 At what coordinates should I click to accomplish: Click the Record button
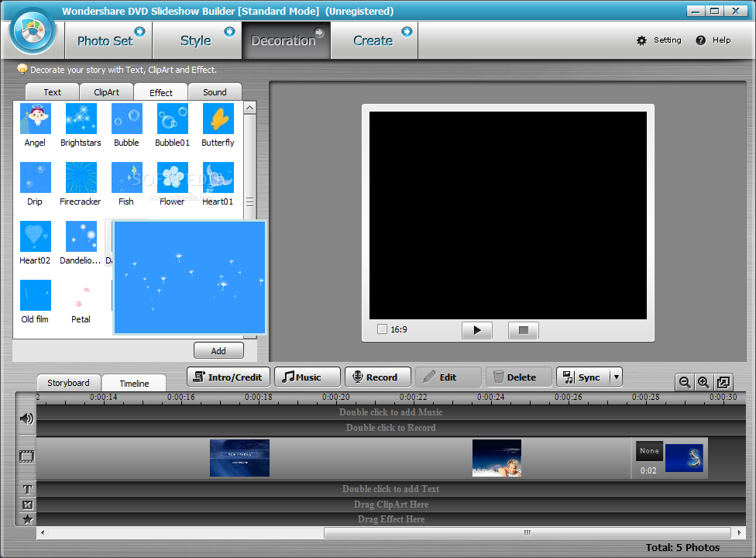point(377,377)
